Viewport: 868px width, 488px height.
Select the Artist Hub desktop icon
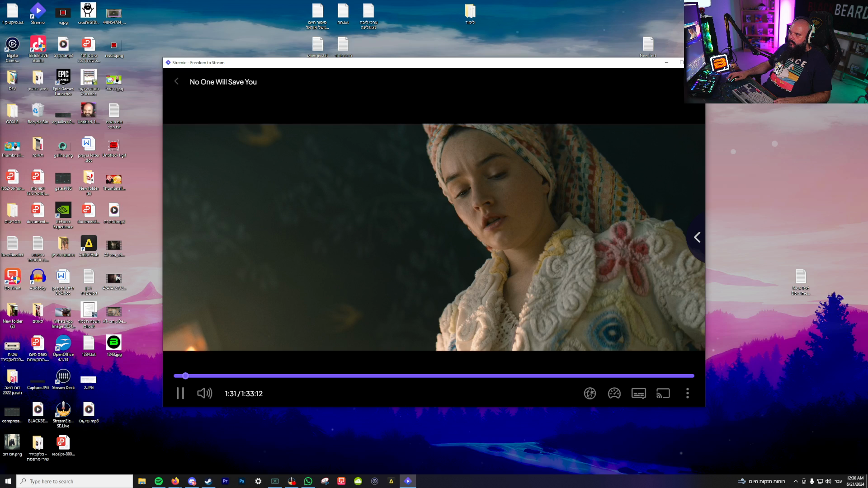tap(89, 246)
